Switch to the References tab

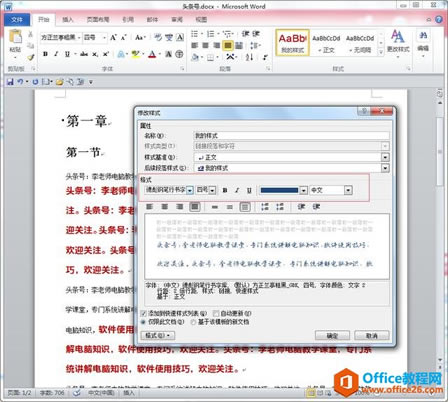(x=128, y=20)
